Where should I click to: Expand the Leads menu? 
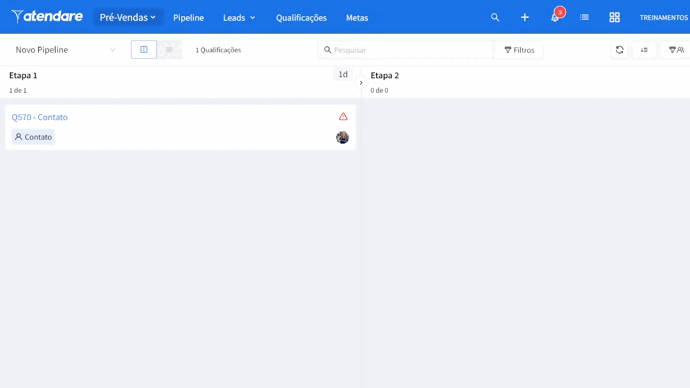click(x=239, y=18)
